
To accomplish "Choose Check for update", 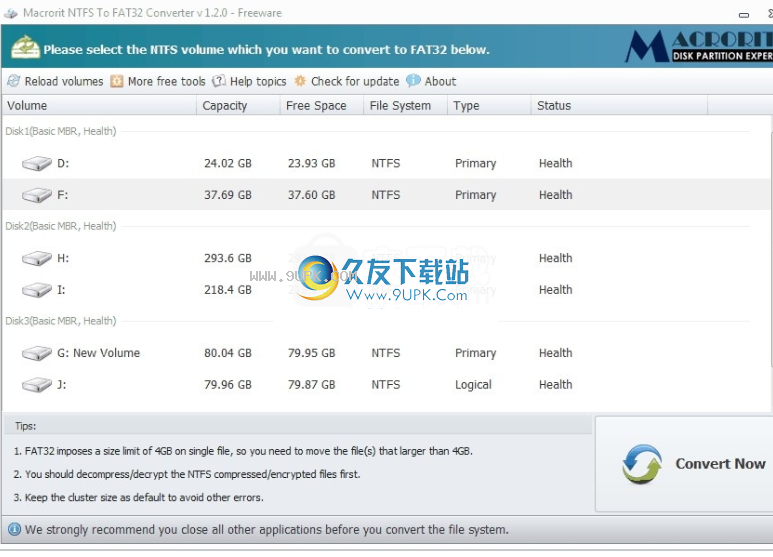I will (x=347, y=81).
